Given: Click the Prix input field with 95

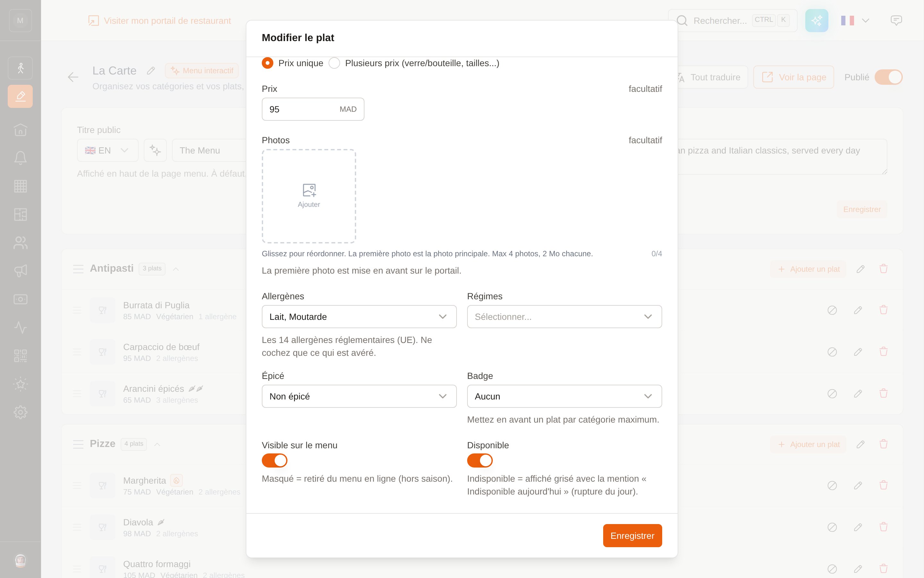Looking at the screenshot, I should click(313, 109).
